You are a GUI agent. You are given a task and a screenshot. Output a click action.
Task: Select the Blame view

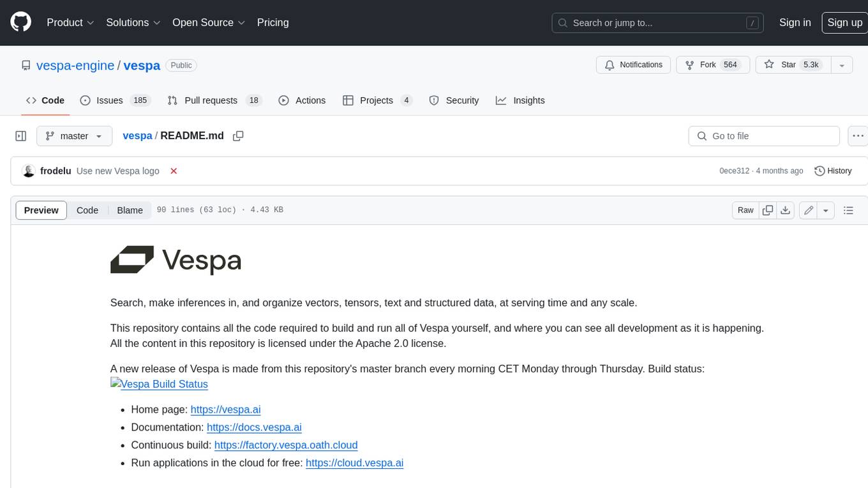pos(130,210)
